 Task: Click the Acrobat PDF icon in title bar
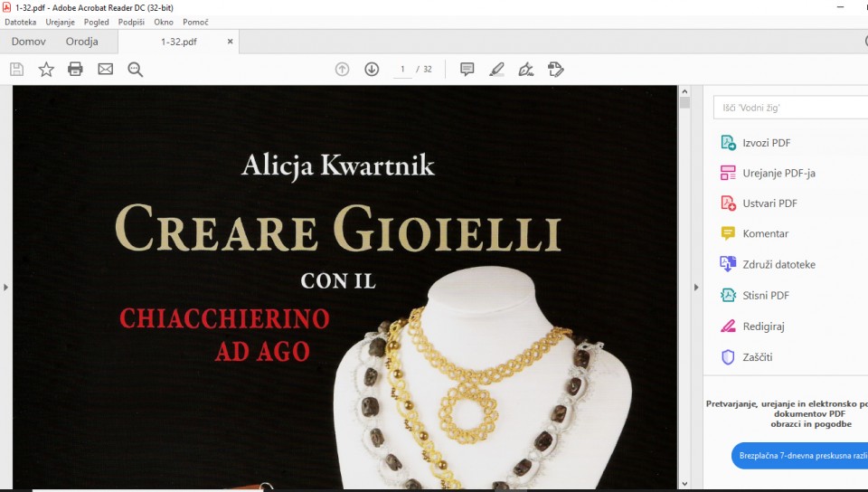[6, 7]
